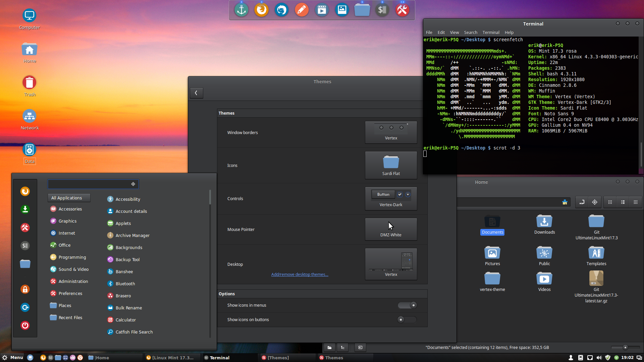Click the search target icon in Home toolbar
The height and width of the screenshot is (362, 644).
595,202
